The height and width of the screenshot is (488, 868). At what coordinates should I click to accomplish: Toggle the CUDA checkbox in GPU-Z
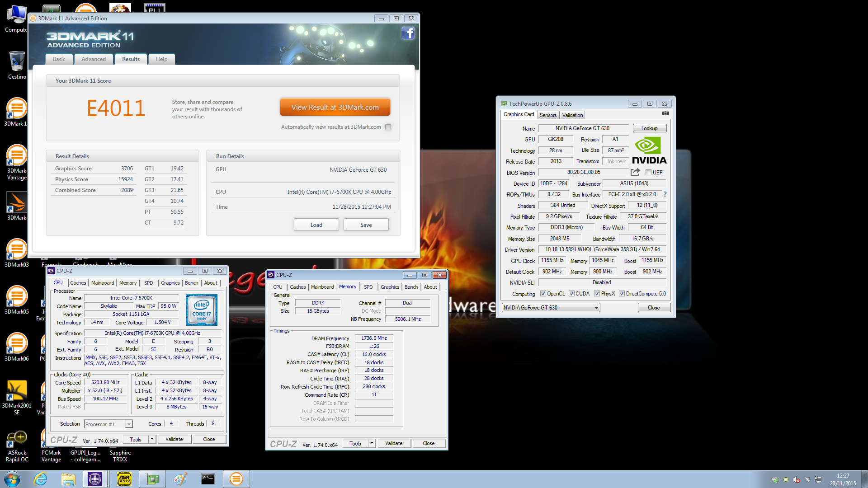click(571, 294)
